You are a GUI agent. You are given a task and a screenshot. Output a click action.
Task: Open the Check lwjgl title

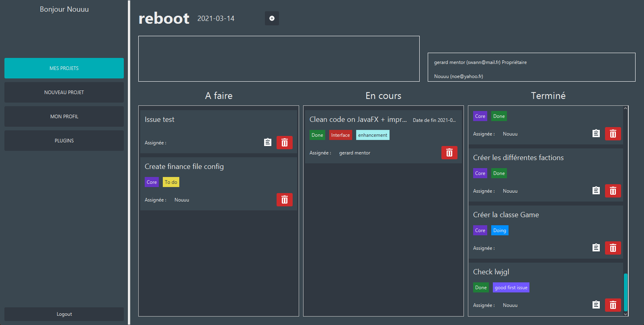[x=491, y=272]
